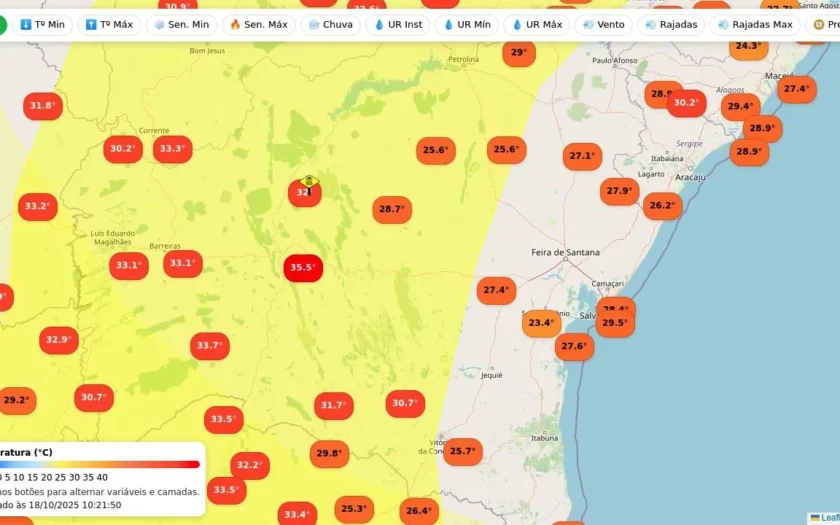The width and height of the screenshot is (840, 525).
Task: Select UR Mín humidity layer
Action: (467, 25)
